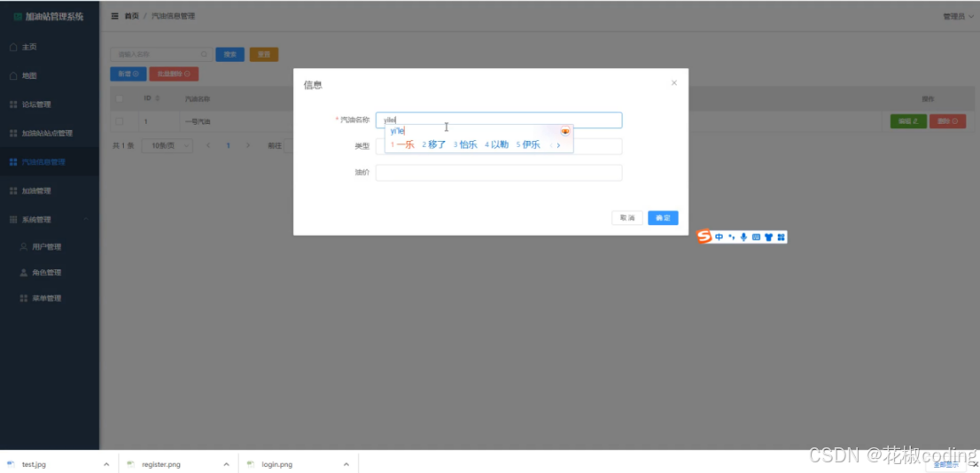Click the green 编辑 button for row 1
Screen dimensions: 980x473
pos(908,121)
